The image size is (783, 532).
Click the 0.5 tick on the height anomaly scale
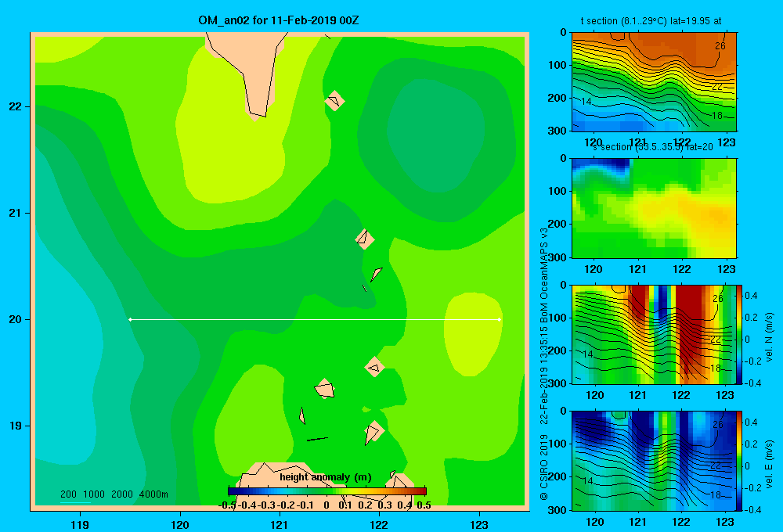click(x=424, y=505)
